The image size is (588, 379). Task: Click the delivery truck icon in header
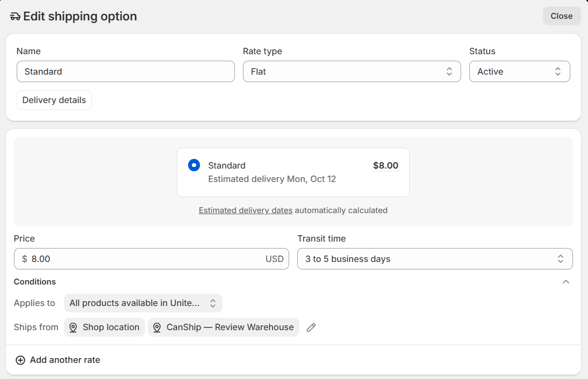[x=15, y=17]
